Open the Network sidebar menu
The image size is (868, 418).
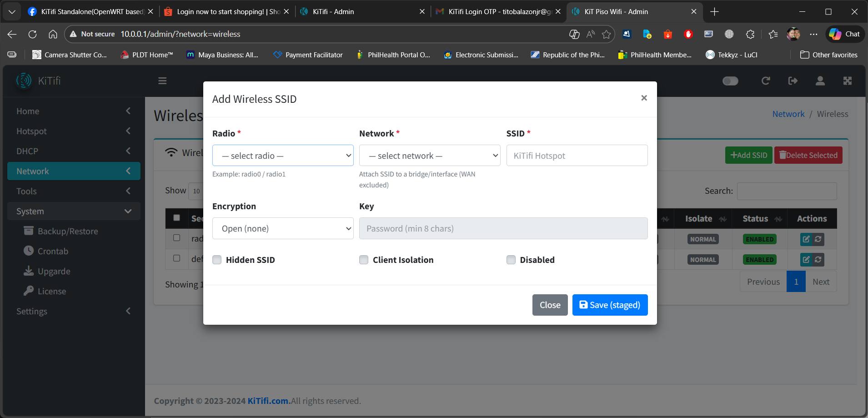point(74,171)
